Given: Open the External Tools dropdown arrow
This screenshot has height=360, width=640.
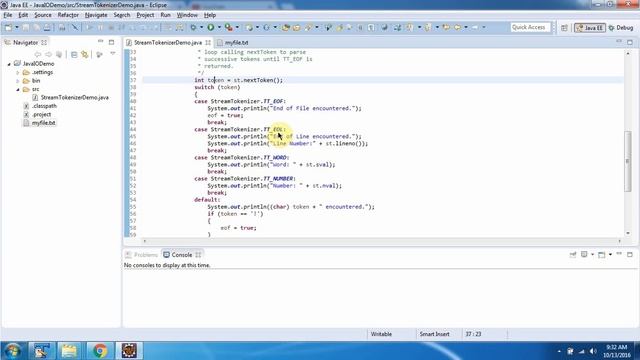Looking at the screenshot, I should tap(237, 27).
